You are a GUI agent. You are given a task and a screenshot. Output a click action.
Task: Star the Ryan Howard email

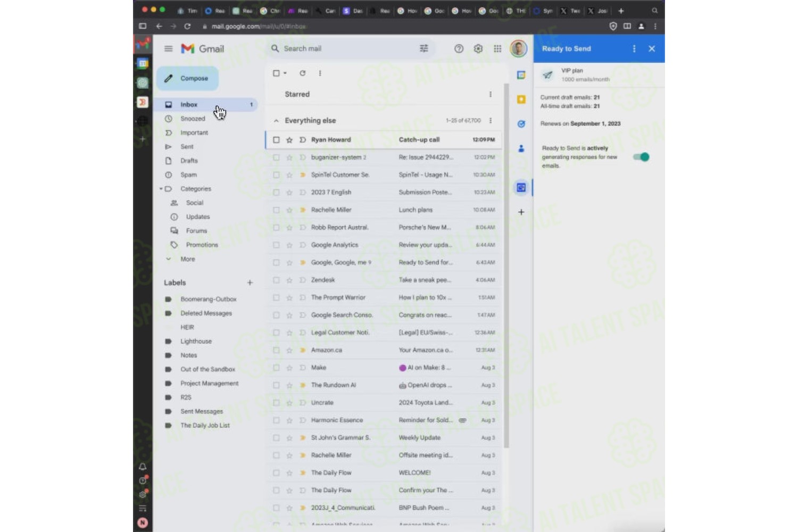289,140
